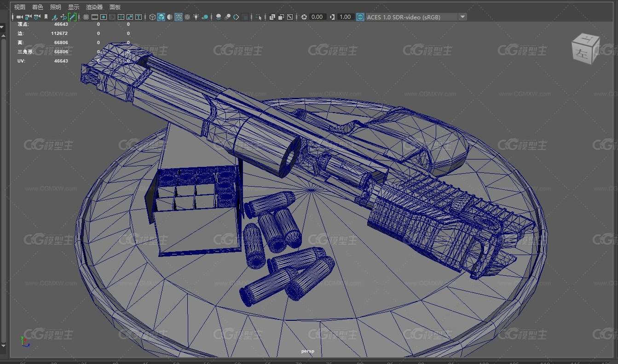The height and width of the screenshot is (364, 618).
Task: Click the Lock Camera icon
Action: pyautogui.click(x=28, y=17)
